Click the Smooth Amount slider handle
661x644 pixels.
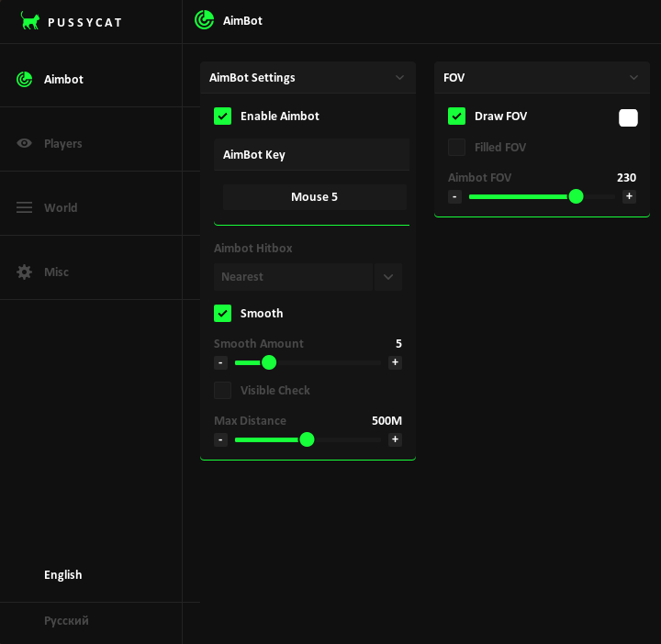coord(269,362)
